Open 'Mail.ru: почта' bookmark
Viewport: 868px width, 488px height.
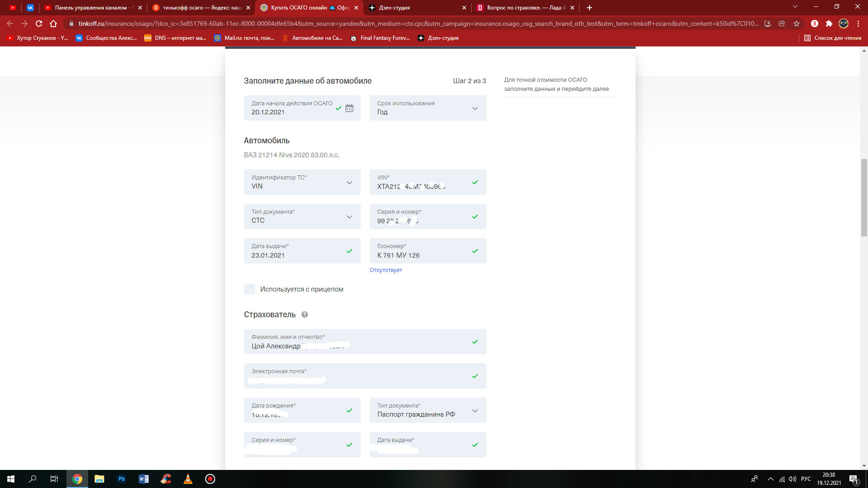click(245, 38)
